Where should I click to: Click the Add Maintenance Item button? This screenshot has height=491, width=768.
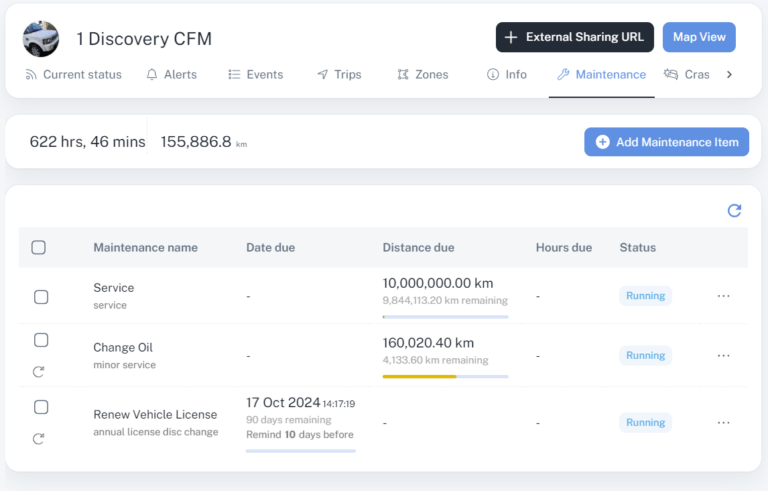666,142
